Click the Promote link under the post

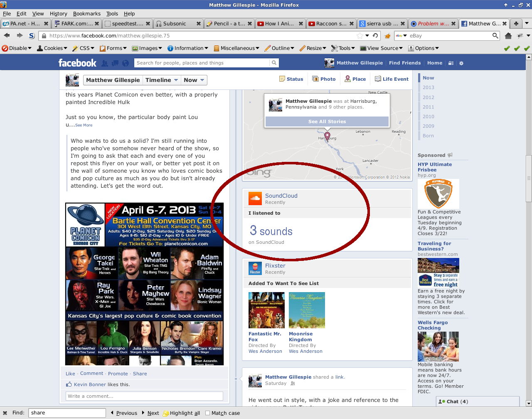[118, 374]
